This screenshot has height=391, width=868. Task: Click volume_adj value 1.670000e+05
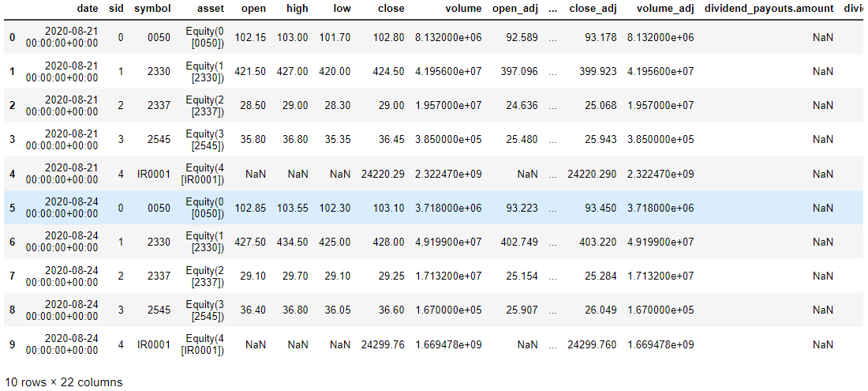[x=660, y=310]
